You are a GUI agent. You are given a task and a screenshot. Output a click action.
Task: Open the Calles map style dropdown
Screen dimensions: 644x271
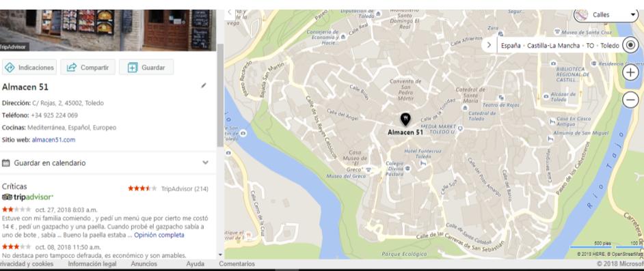(606, 15)
